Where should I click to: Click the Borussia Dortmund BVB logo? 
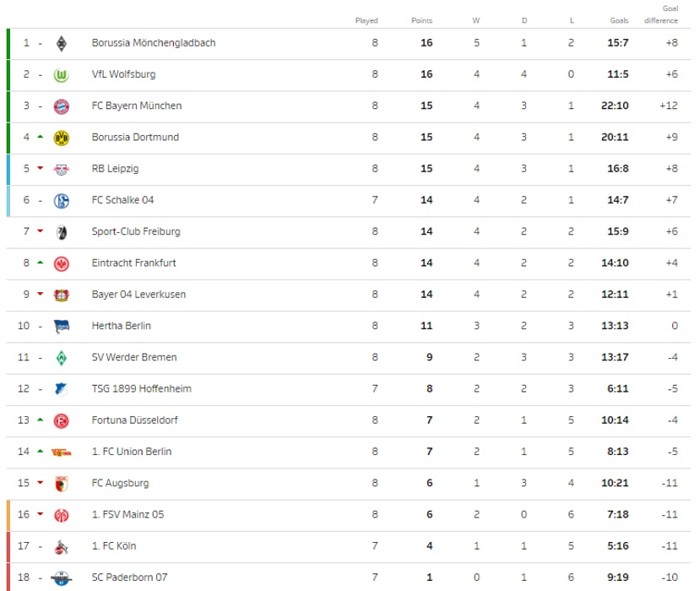click(x=61, y=138)
